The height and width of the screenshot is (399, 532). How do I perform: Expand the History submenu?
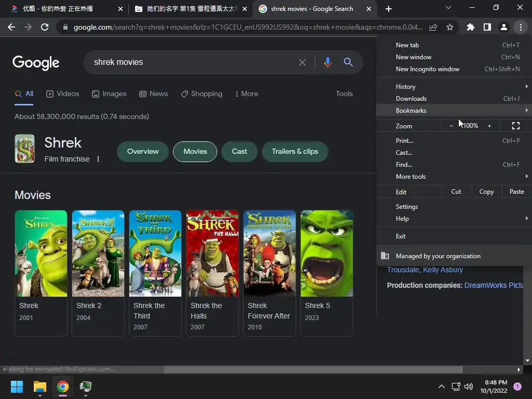[x=454, y=87]
